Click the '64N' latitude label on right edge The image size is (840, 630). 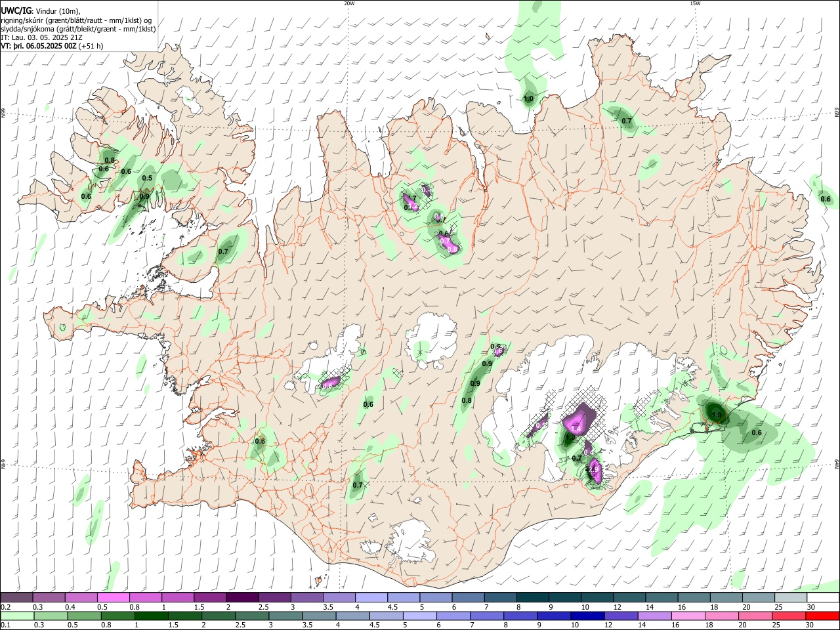click(x=837, y=464)
